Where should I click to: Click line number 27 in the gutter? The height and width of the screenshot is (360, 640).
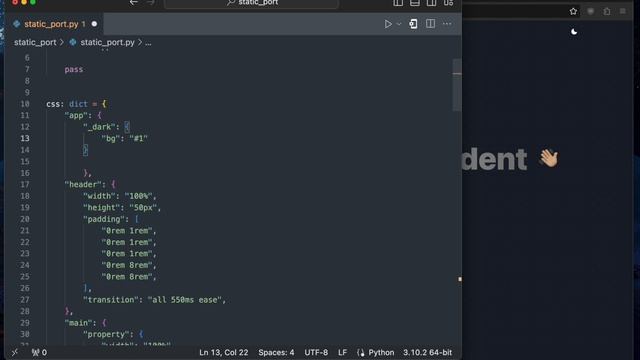pyautogui.click(x=25, y=300)
